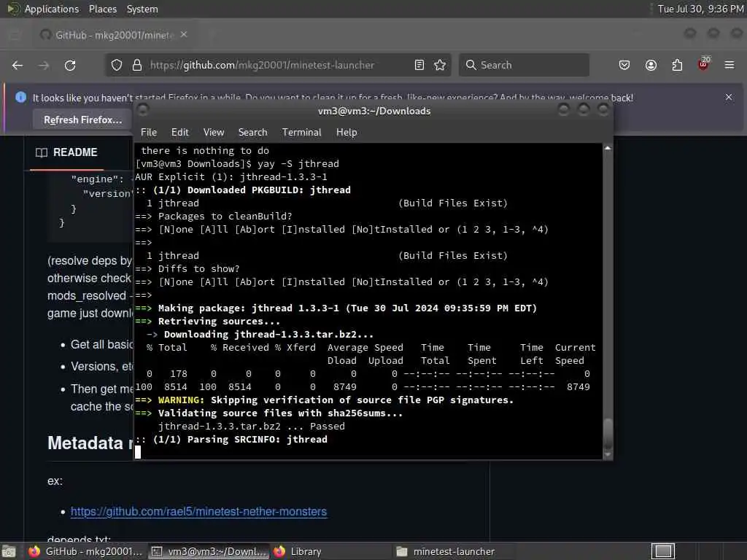The image size is (747, 560).
Task: Click the Refresh Firefox… button
Action: coord(83,120)
